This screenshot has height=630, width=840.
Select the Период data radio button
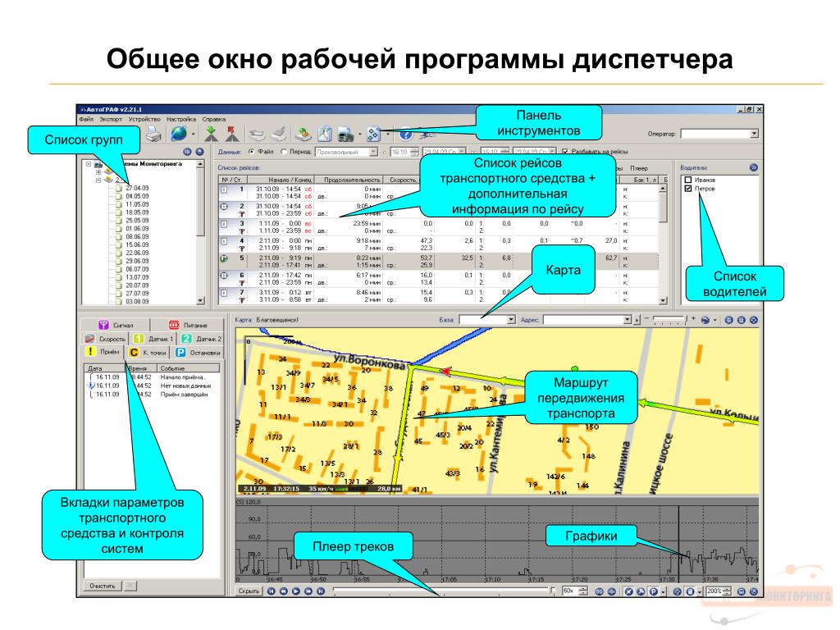pos(283,152)
